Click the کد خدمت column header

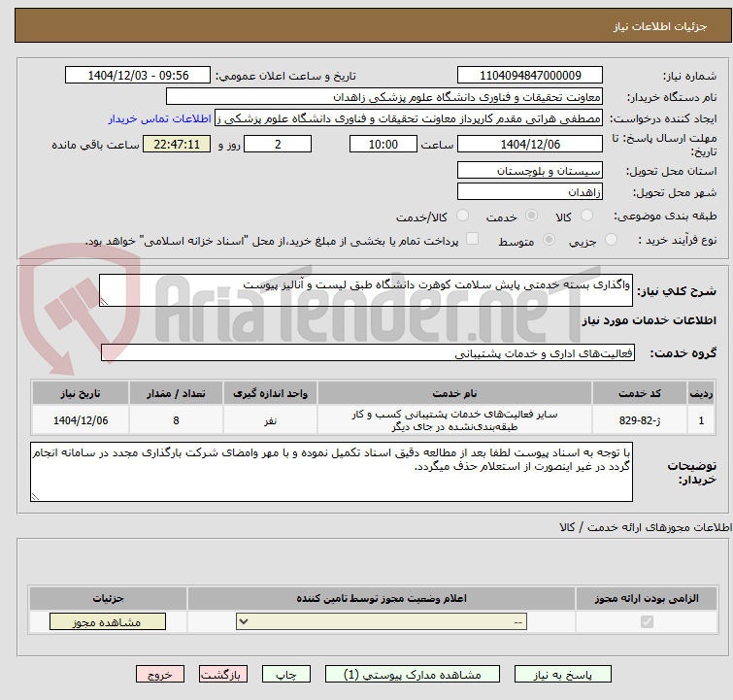639,393
